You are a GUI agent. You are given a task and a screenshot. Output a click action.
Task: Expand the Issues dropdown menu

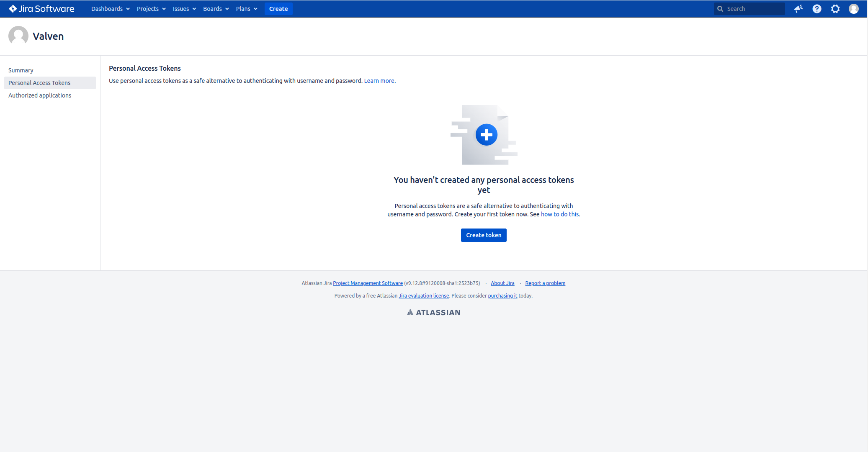(184, 9)
